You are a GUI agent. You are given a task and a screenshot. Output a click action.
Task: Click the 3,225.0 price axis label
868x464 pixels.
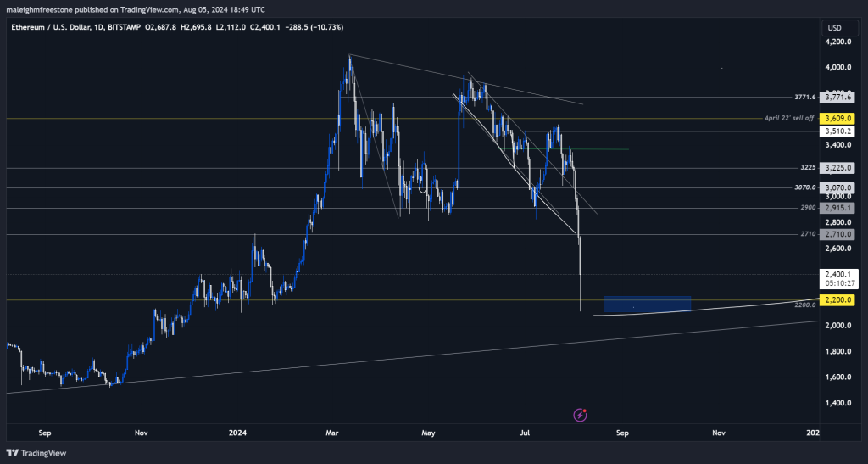pyautogui.click(x=837, y=168)
